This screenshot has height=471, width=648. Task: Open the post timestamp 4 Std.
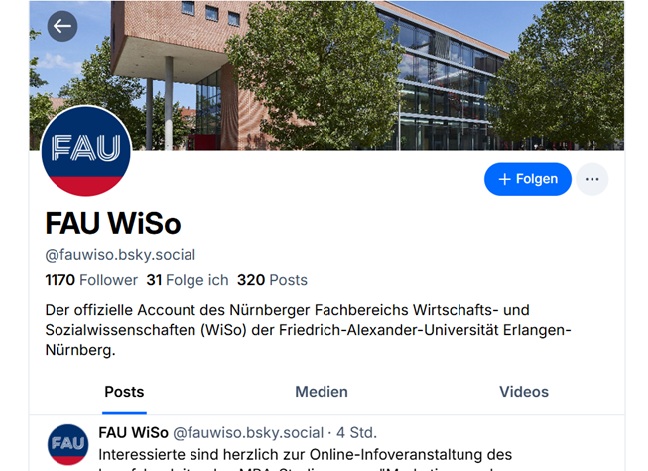click(x=356, y=433)
